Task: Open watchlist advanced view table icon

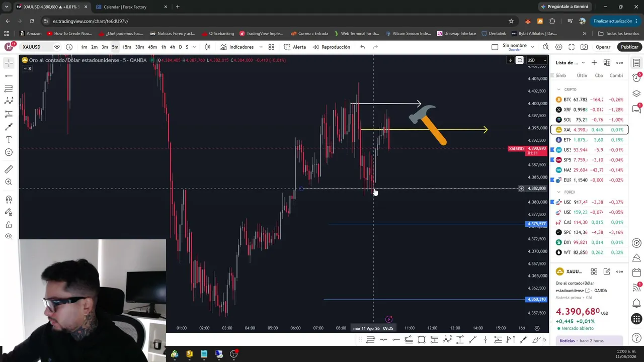Action: [607, 63]
